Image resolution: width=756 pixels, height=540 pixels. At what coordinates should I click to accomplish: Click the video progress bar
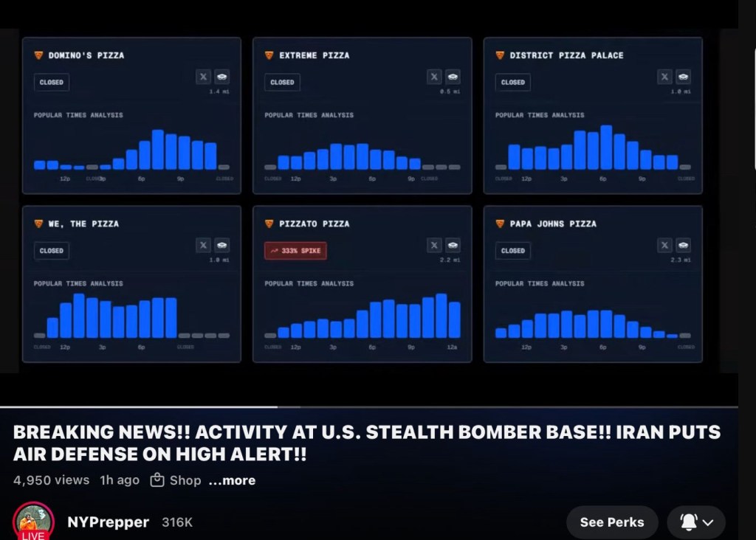click(369, 406)
